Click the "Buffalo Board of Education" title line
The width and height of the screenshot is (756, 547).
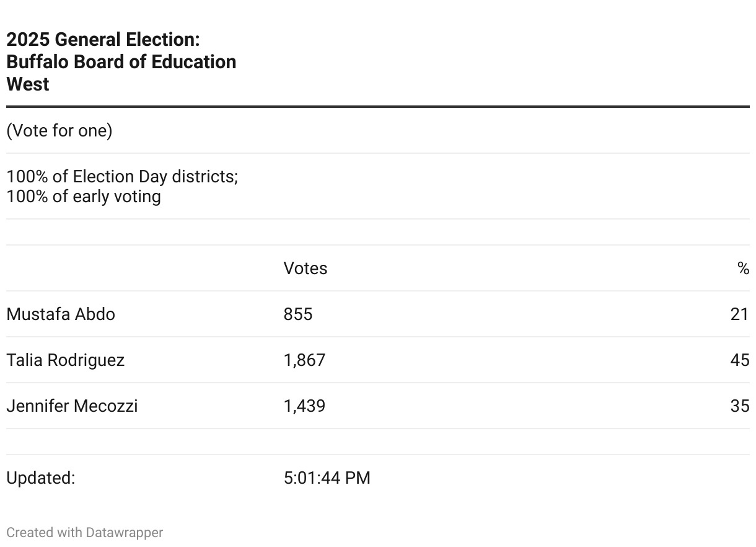tap(121, 62)
